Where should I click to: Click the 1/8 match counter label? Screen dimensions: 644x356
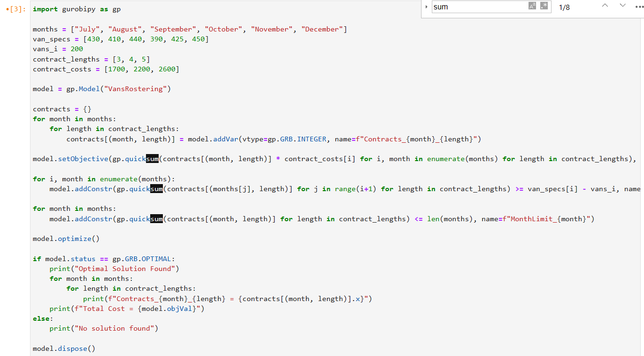pos(564,7)
